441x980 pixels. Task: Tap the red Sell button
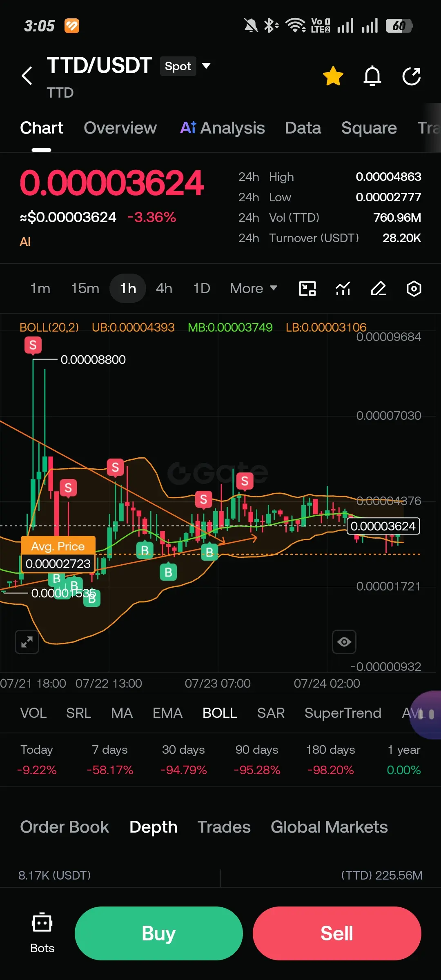pos(337,933)
